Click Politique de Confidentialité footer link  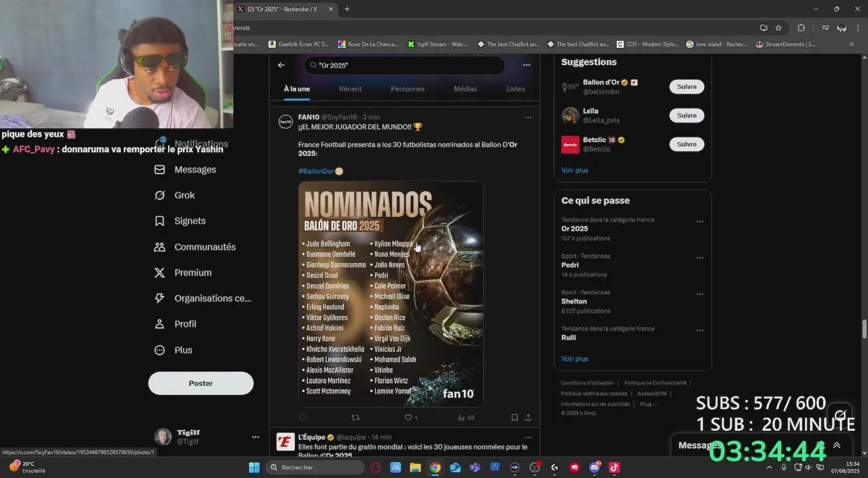coord(655,383)
